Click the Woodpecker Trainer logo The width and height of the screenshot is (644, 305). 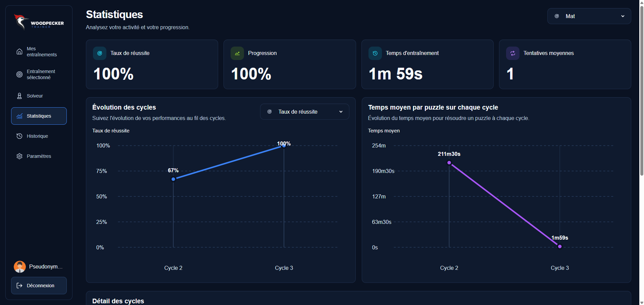tap(39, 22)
